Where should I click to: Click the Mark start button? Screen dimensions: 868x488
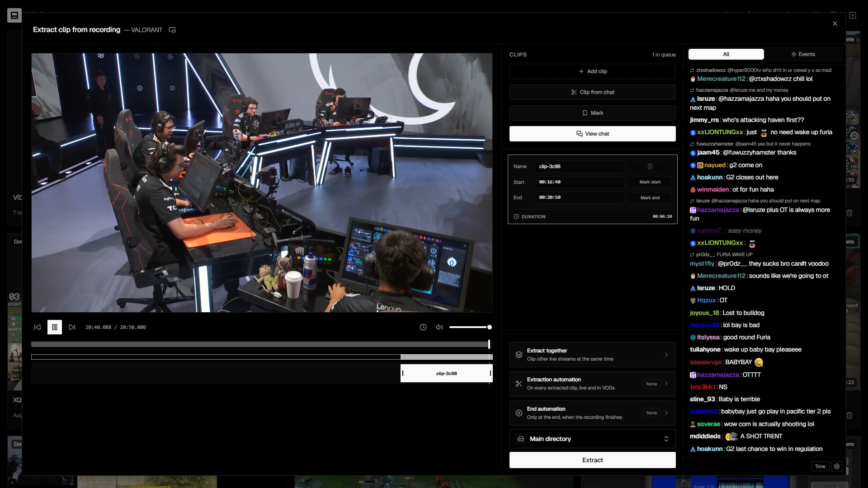[650, 182]
